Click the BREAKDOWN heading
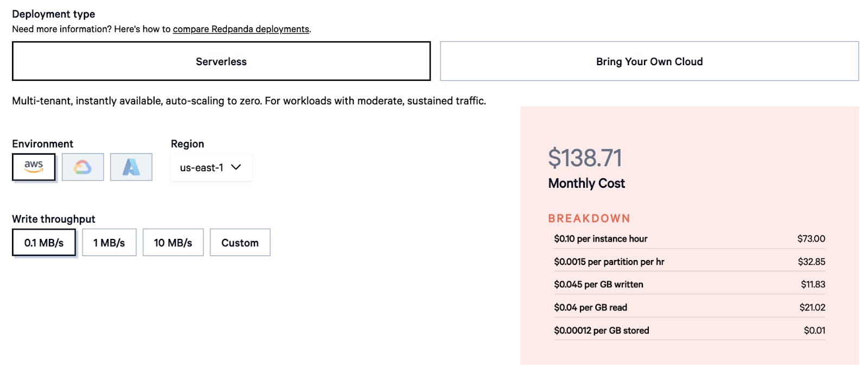 pyautogui.click(x=589, y=218)
